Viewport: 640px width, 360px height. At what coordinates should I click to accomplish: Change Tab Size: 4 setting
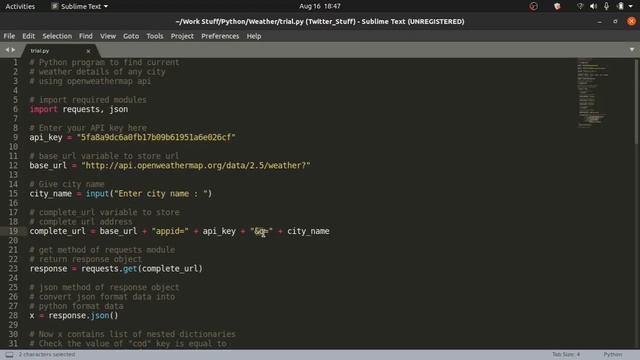coord(566,354)
